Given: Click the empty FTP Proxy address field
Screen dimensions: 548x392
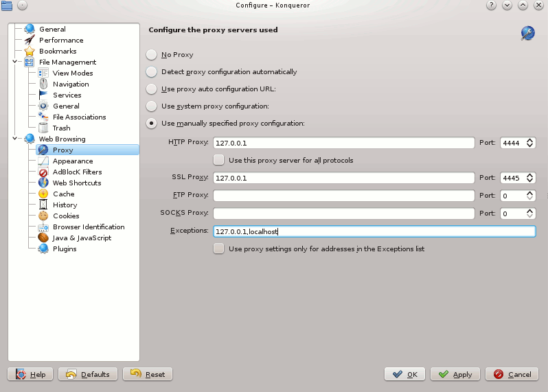Looking at the screenshot, I should [x=344, y=195].
